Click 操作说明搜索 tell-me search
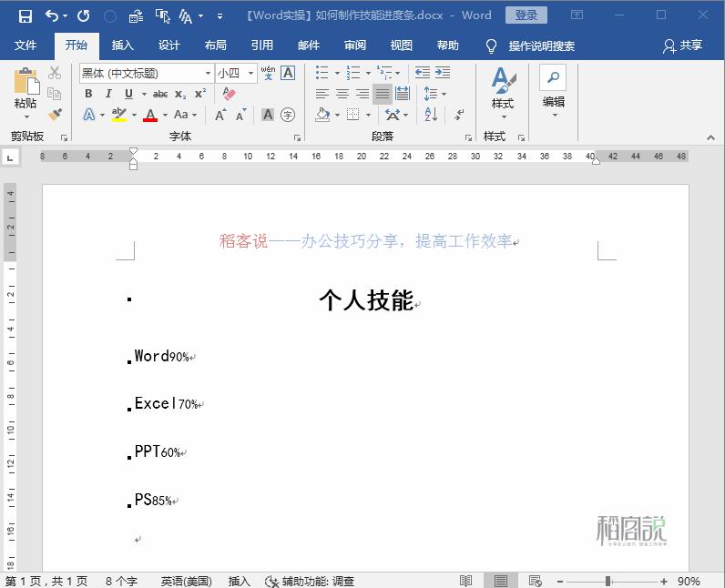This screenshot has width=725, height=588. [x=541, y=46]
